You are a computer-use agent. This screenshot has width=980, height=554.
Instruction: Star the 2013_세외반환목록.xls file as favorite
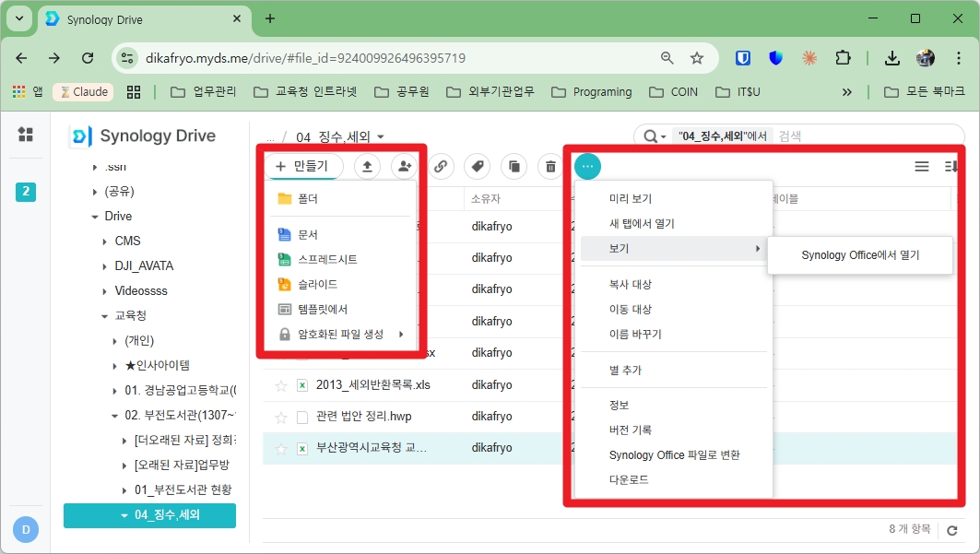pyautogui.click(x=280, y=384)
